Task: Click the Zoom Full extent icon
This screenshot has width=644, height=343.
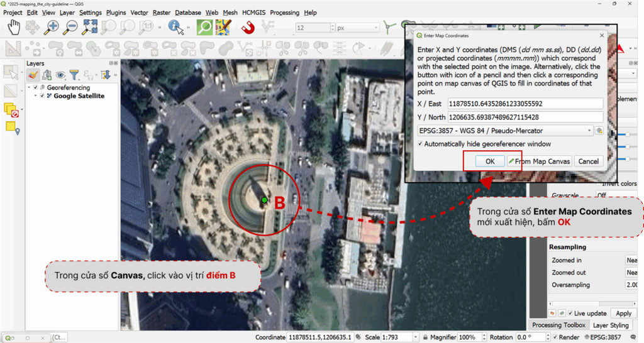Action: [x=89, y=28]
